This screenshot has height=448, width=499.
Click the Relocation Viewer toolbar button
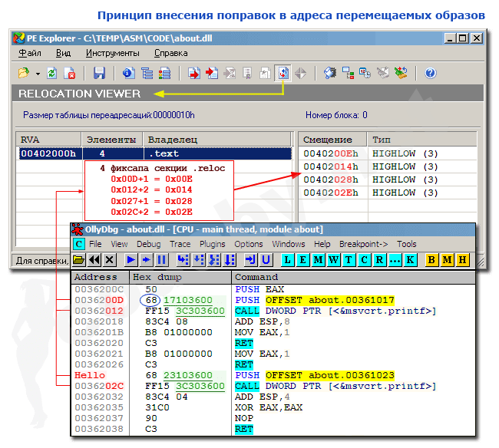click(283, 74)
